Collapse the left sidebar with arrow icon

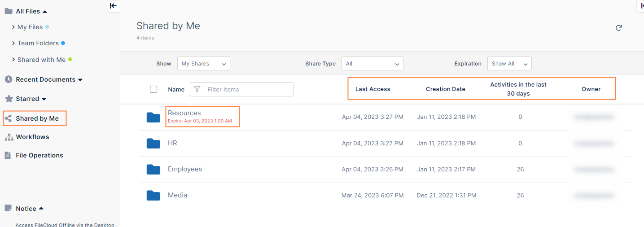click(x=113, y=6)
